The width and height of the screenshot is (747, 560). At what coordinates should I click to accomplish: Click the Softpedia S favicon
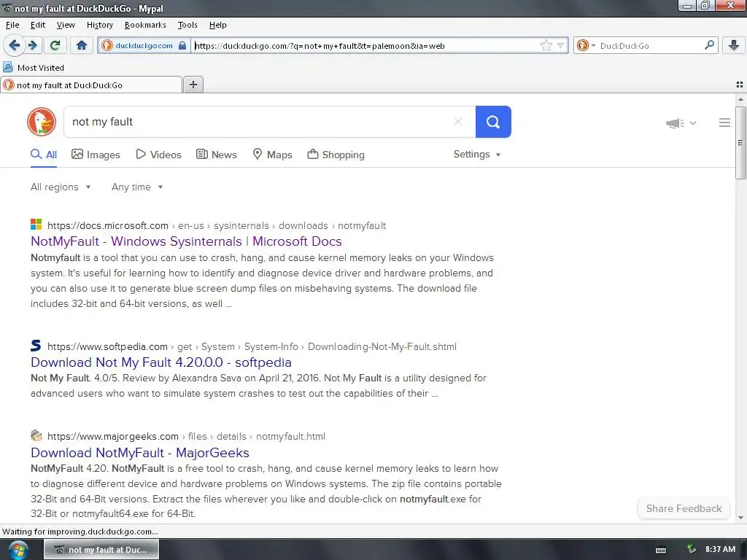click(x=36, y=345)
